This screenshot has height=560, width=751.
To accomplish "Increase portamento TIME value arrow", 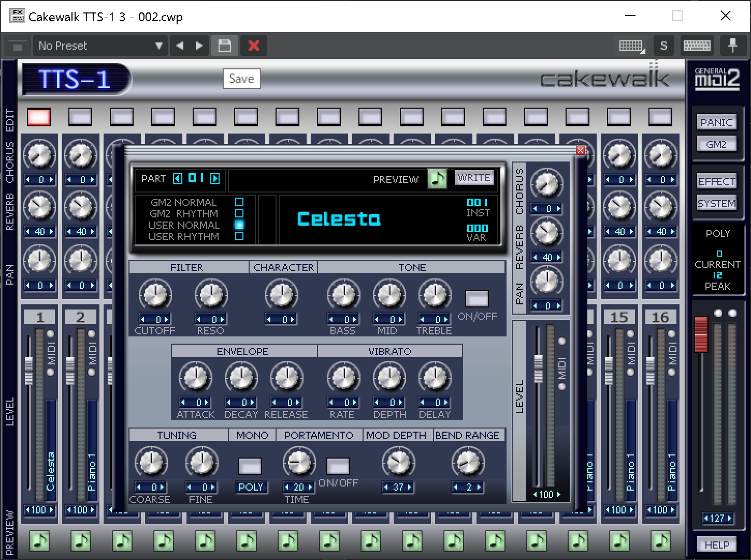I will click(x=310, y=488).
